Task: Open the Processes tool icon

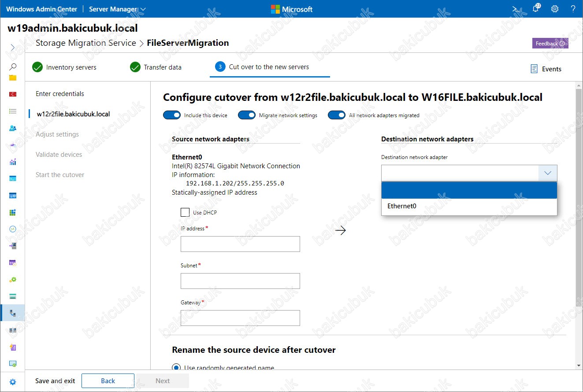Action: pos(13,195)
